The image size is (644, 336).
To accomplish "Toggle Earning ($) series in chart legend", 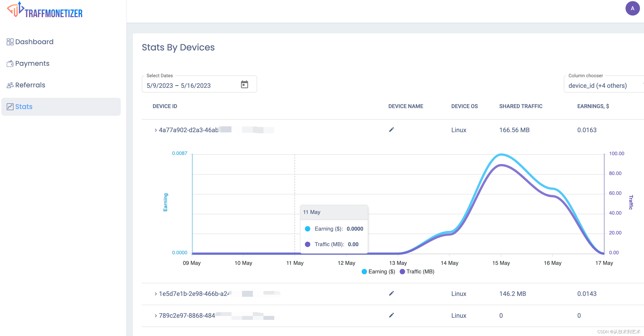I will click(378, 272).
